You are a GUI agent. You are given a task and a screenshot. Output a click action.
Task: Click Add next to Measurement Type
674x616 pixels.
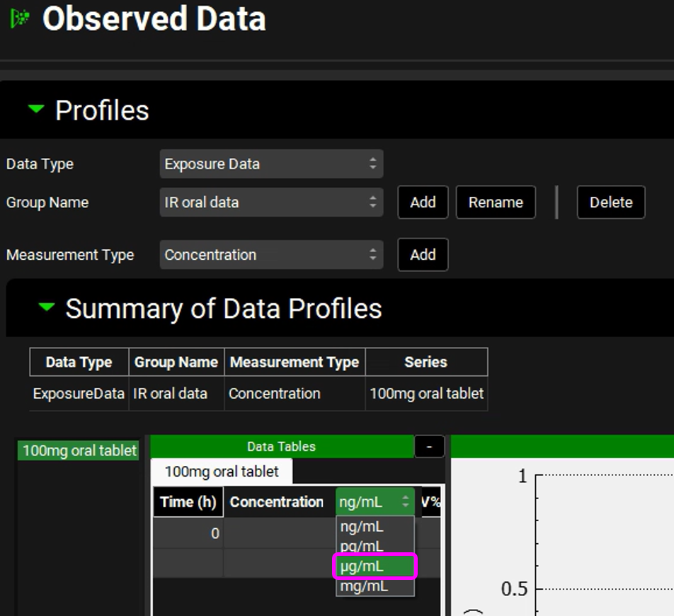click(x=423, y=255)
